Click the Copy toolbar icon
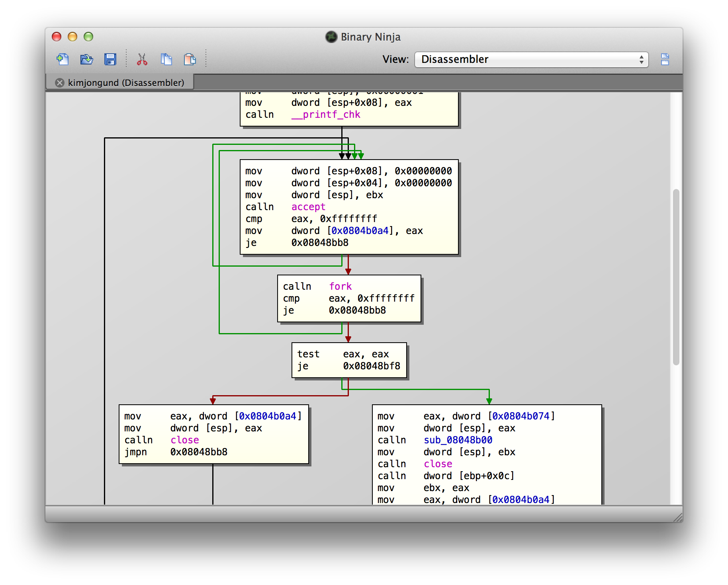 tap(166, 59)
